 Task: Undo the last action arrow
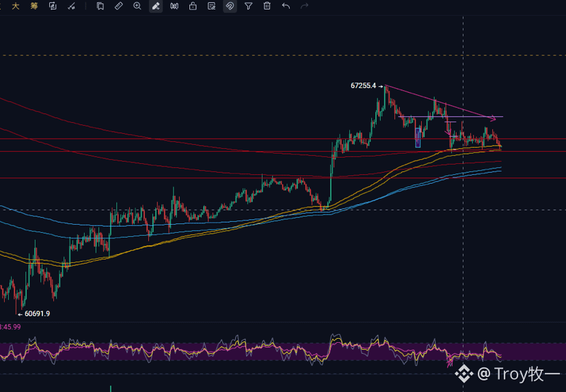286,5
